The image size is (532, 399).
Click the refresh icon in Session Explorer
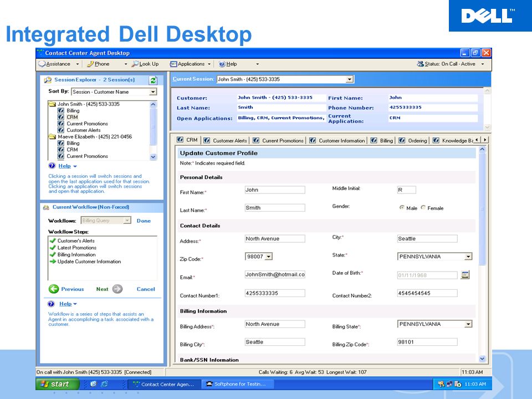click(153, 80)
